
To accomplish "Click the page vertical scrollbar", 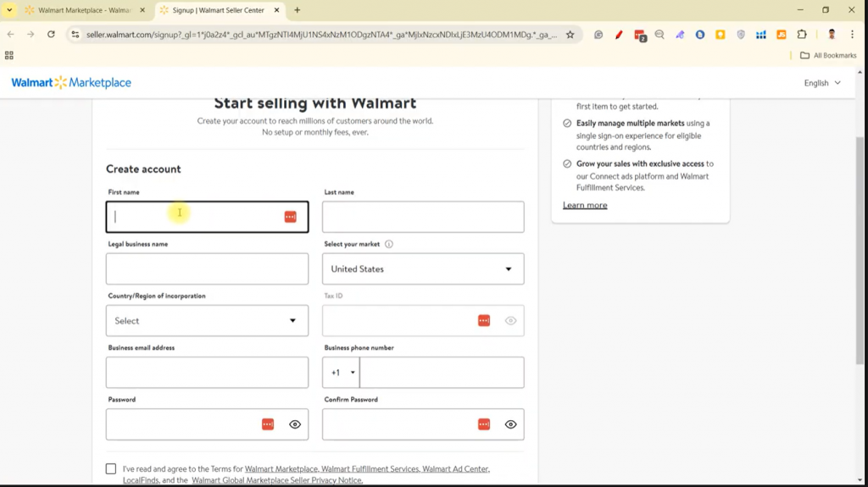I will (x=860, y=254).
